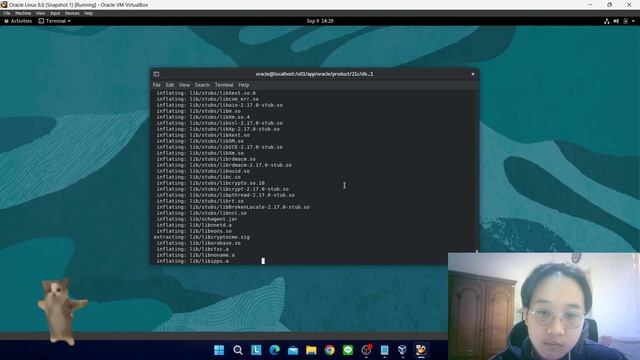Expand the GNOME system menu arrow

coord(633,21)
